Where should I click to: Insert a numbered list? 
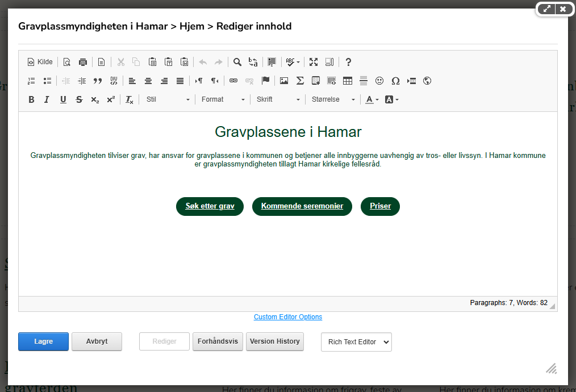tap(31, 81)
